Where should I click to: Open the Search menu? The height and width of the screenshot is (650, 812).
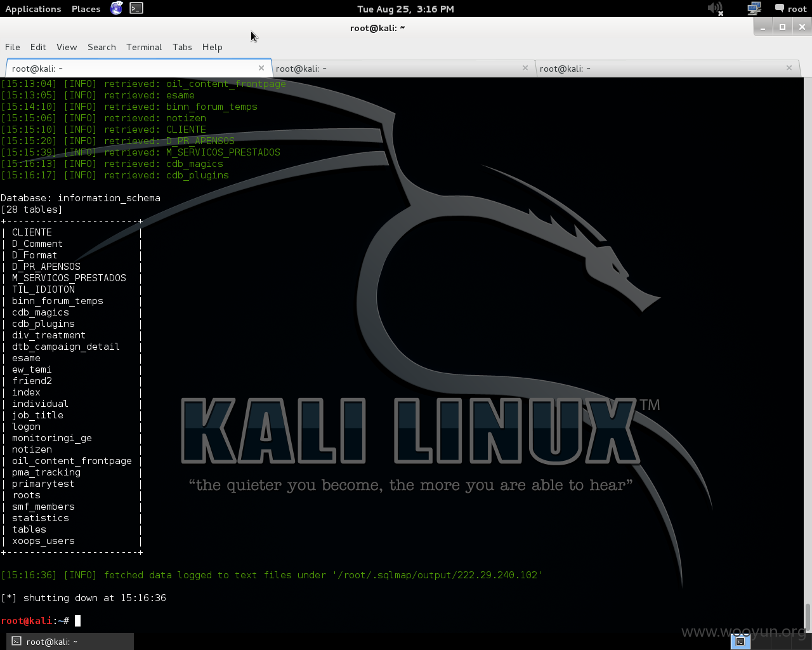point(101,47)
